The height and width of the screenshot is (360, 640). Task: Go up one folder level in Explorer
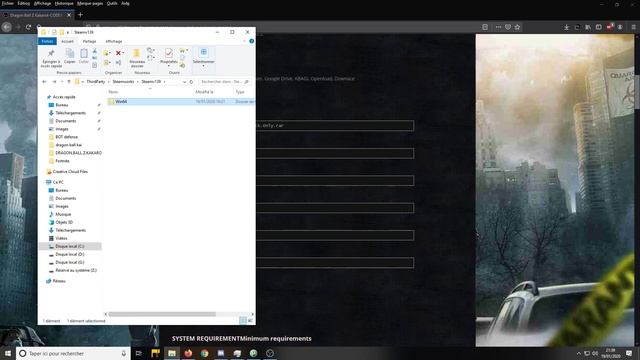coord(69,82)
